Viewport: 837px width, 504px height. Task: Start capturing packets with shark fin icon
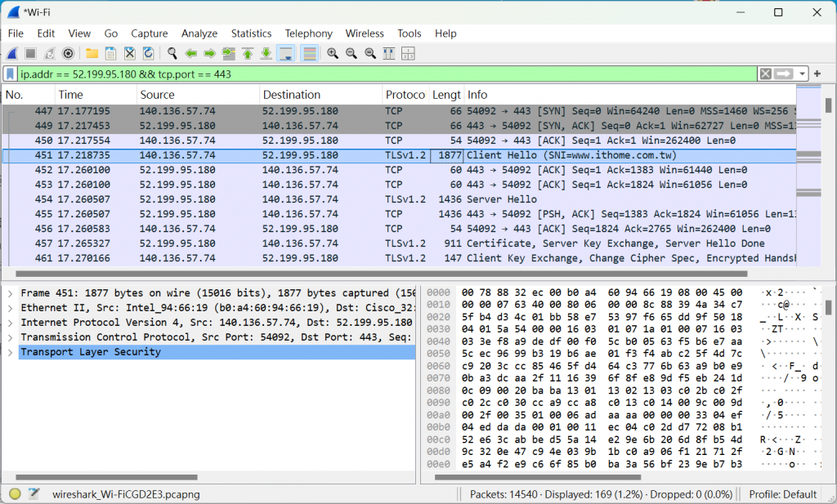(11, 53)
